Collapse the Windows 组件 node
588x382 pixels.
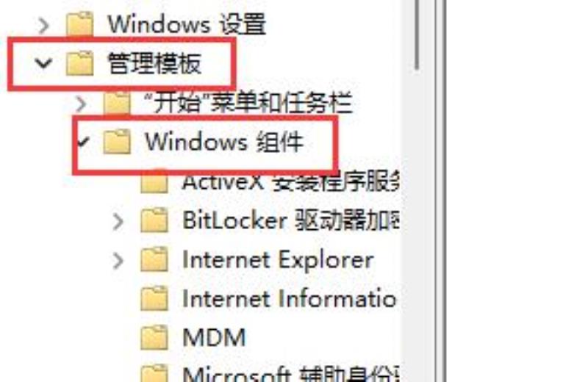coord(83,142)
